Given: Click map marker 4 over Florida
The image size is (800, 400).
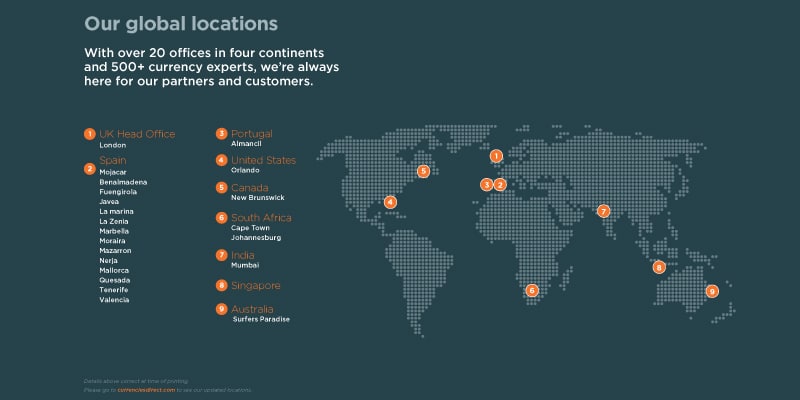Looking at the screenshot, I should 390,202.
